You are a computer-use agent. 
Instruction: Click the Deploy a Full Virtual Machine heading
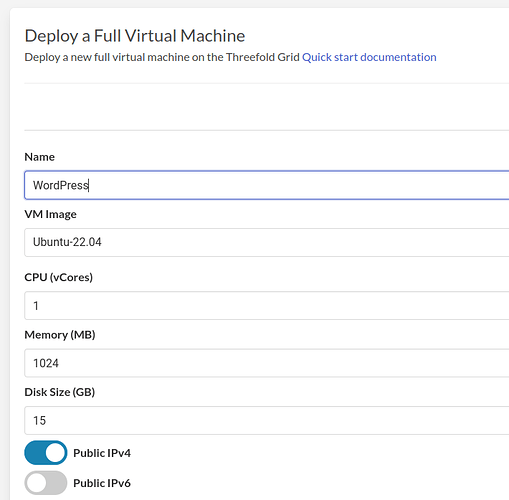coord(135,36)
